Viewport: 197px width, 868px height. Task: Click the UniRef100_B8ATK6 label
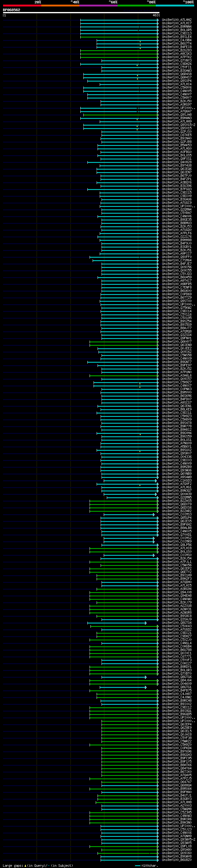(x=177, y=765)
